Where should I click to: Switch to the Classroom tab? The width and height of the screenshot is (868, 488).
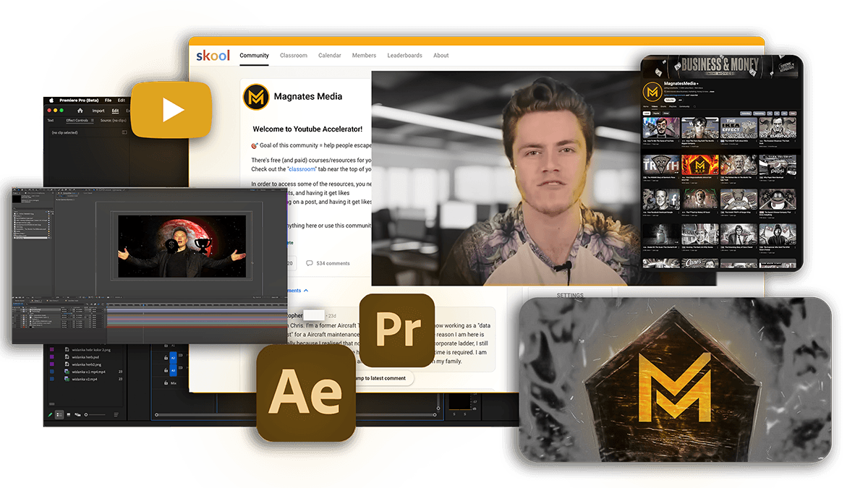(293, 56)
